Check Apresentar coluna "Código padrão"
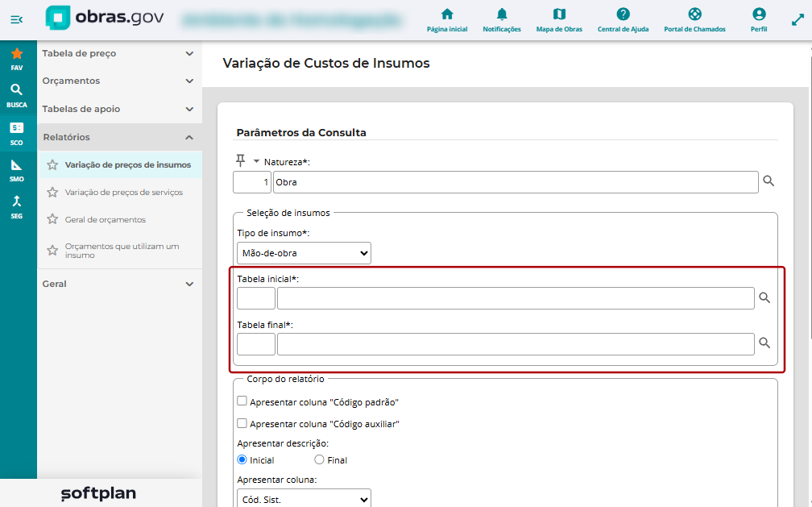The height and width of the screenshot is (507, 812). (242, 401)
